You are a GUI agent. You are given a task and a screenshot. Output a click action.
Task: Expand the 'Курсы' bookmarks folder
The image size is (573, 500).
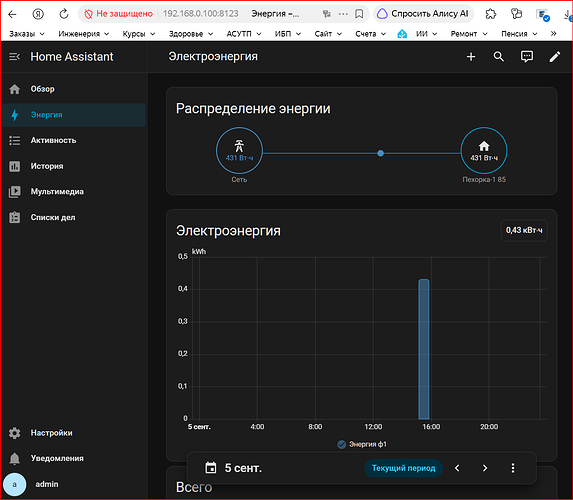139,34
